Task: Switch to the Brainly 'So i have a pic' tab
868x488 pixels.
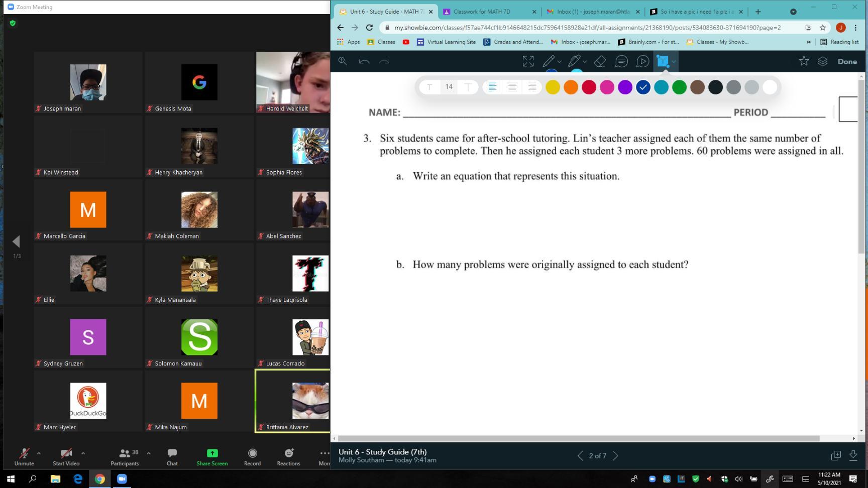Action: coord(696,12)
